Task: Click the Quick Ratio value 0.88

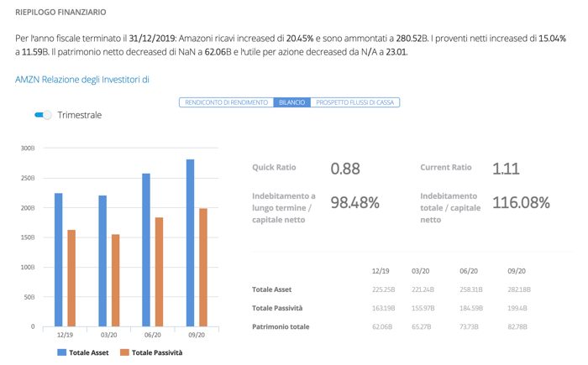Action: coord(345,169)
